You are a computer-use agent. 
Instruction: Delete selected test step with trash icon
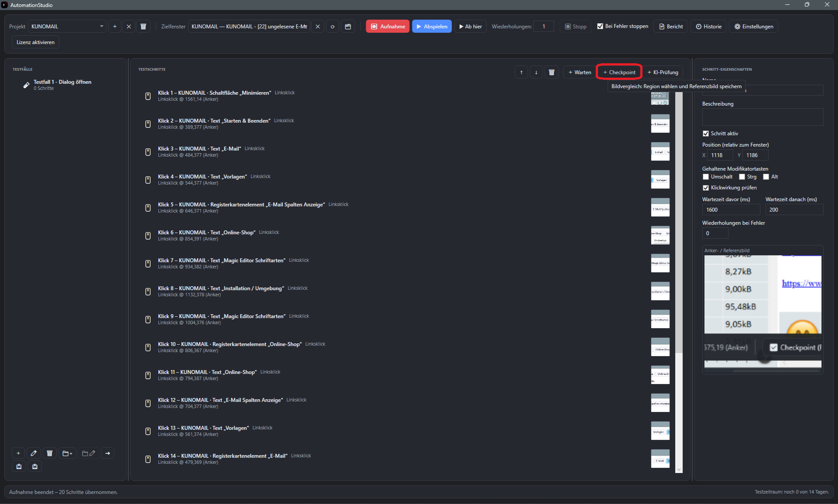[x=552, y=72]
